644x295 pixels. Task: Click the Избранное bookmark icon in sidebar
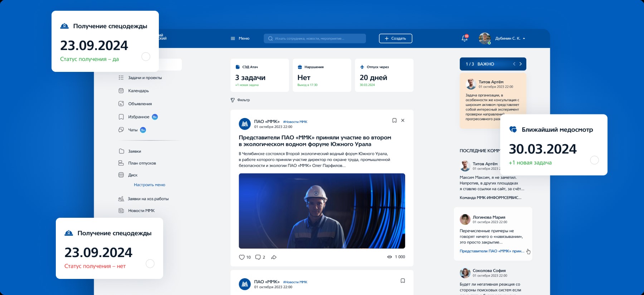(x=121, y=117)
